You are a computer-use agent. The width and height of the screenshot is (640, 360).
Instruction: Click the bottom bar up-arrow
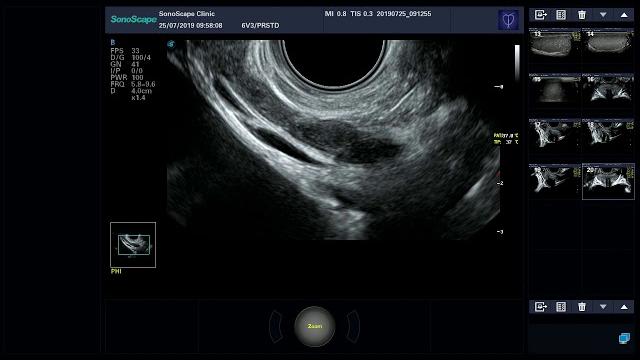(624, 307)
